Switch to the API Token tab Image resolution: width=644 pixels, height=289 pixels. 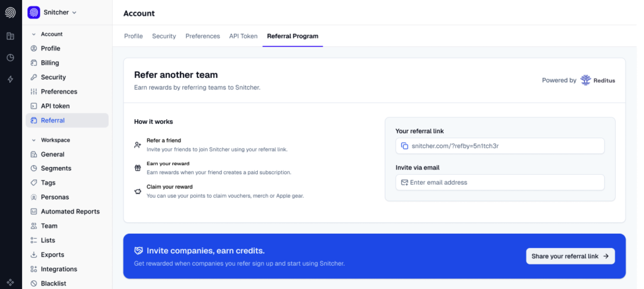coord(243,36)
